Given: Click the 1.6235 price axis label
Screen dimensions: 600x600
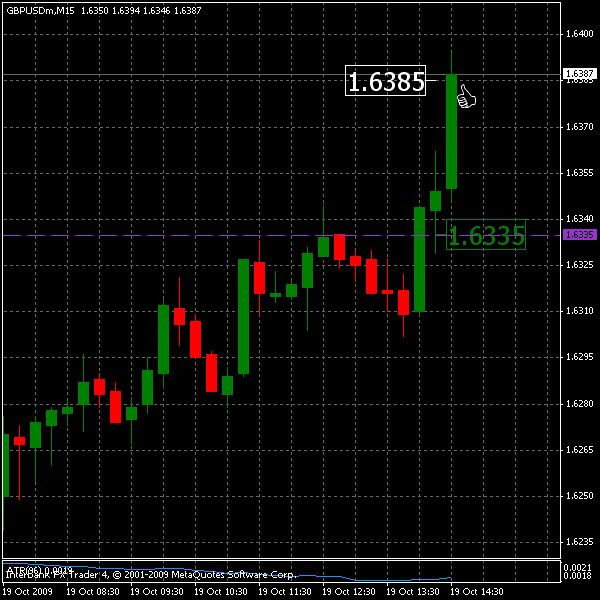Looking at the screenshot, I should point(579,542).
